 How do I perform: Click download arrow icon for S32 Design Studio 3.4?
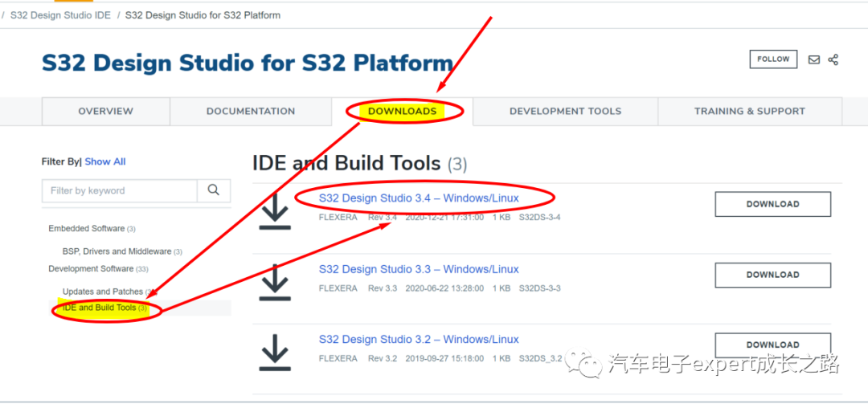[275, 211]
